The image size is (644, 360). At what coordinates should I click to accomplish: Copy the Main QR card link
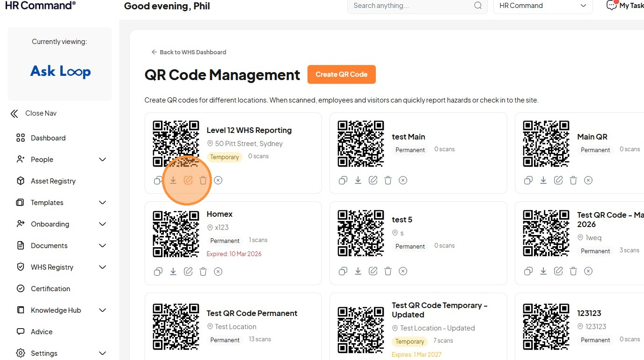(x=528, y=180)
